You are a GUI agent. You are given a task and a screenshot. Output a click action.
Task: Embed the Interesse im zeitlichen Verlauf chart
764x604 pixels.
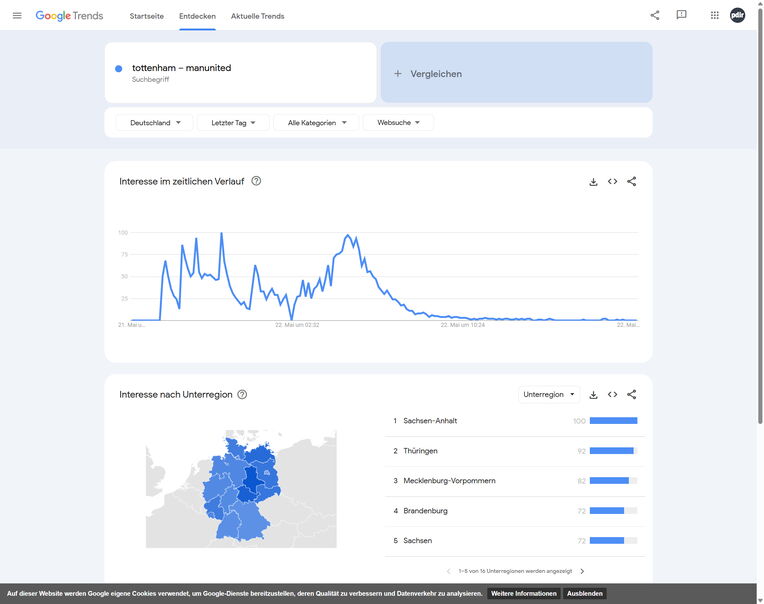(x=612, y=182)
